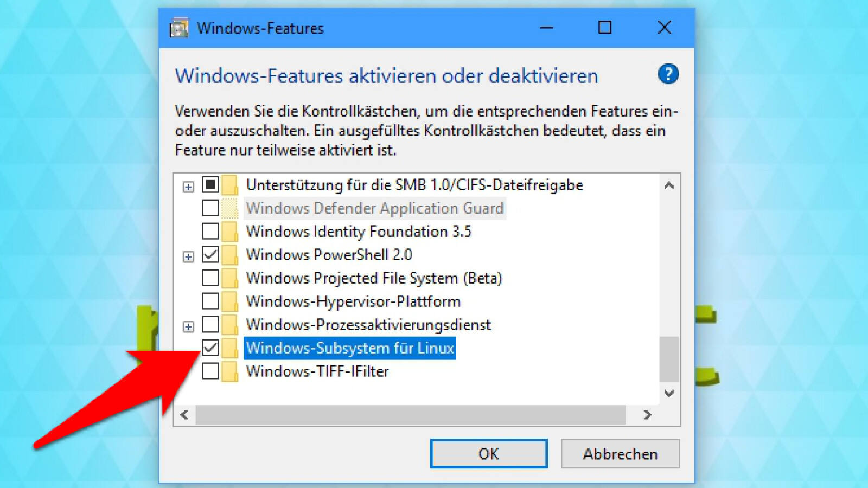Enable Windows Projected File System (Beta)
This screenshot has height=488, width=868.
210,277
